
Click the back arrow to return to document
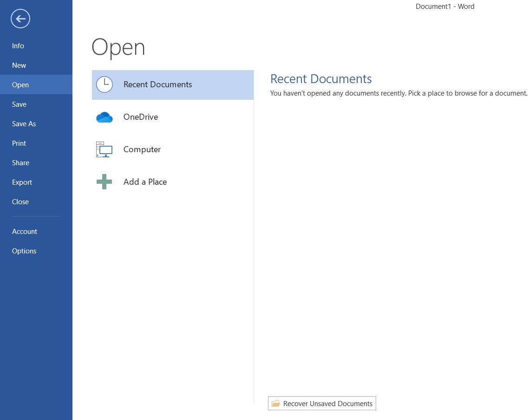(x=20, y=19)
